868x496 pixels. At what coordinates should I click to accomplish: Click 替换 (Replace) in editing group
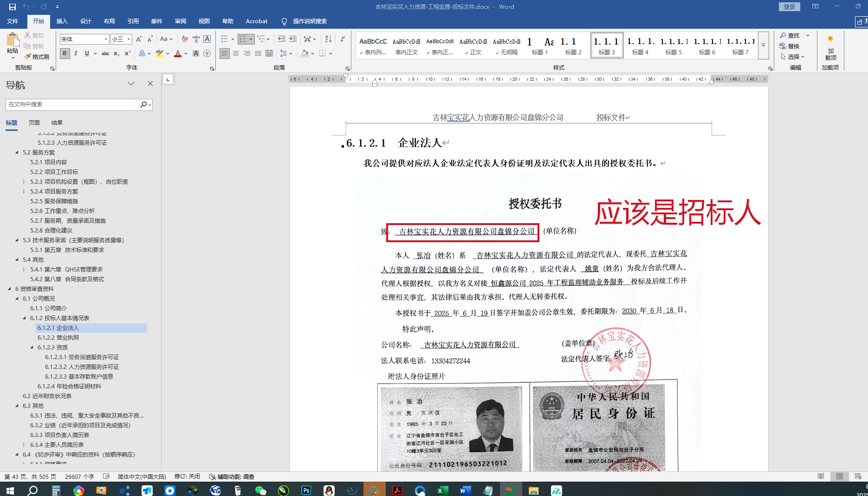click(790, 46)
